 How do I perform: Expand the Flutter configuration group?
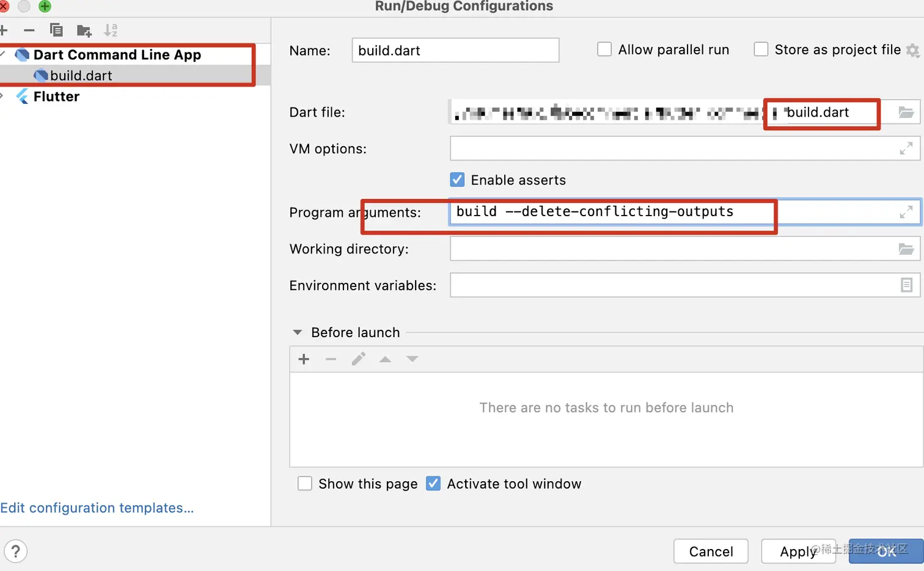click(x=2, y=96)
